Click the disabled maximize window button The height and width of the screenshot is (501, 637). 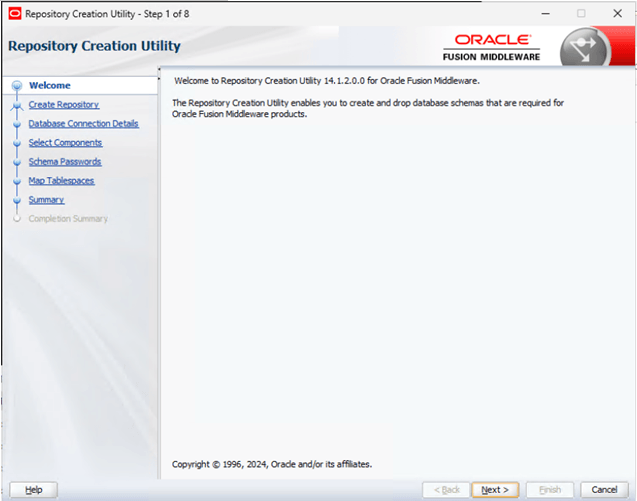point(581,13)
